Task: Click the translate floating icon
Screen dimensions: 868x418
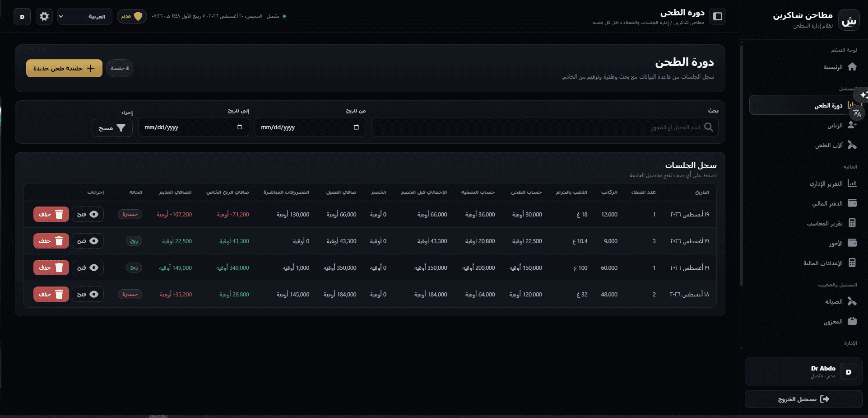Action: tap(857, 113)
